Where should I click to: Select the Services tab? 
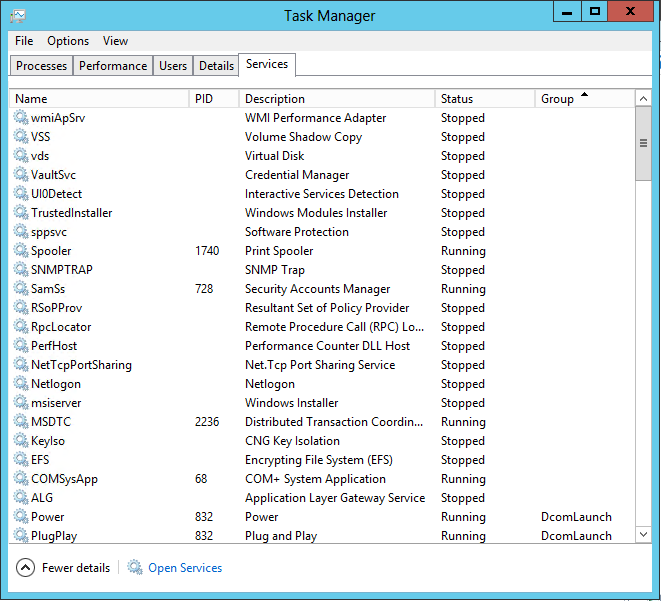[267, 64]
